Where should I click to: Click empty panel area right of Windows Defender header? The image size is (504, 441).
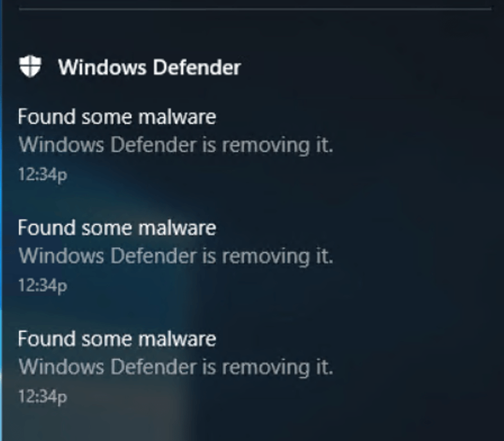pyautogui.click(x=370, y=67)
